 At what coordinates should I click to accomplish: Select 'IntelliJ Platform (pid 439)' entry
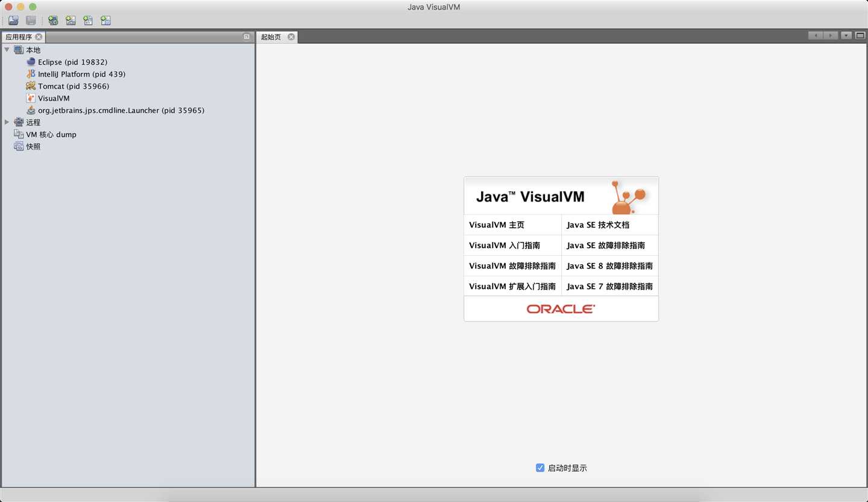81,74
